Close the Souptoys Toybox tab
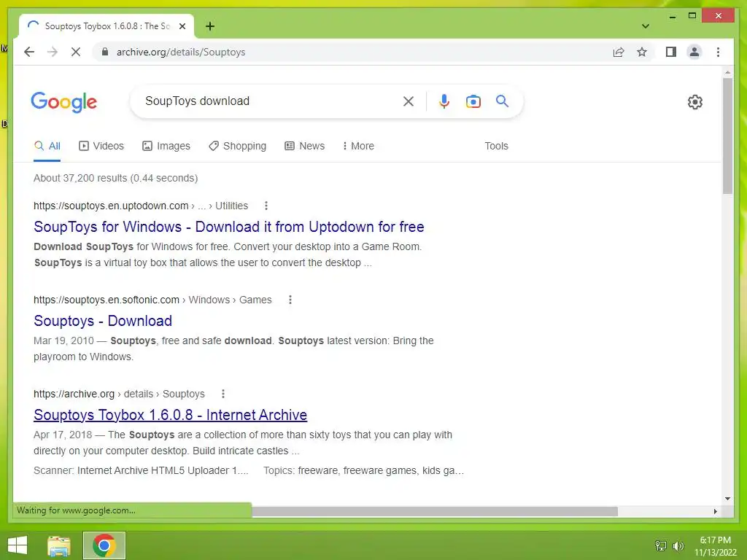This screenshot has width=747, height=560. point(182,26)
